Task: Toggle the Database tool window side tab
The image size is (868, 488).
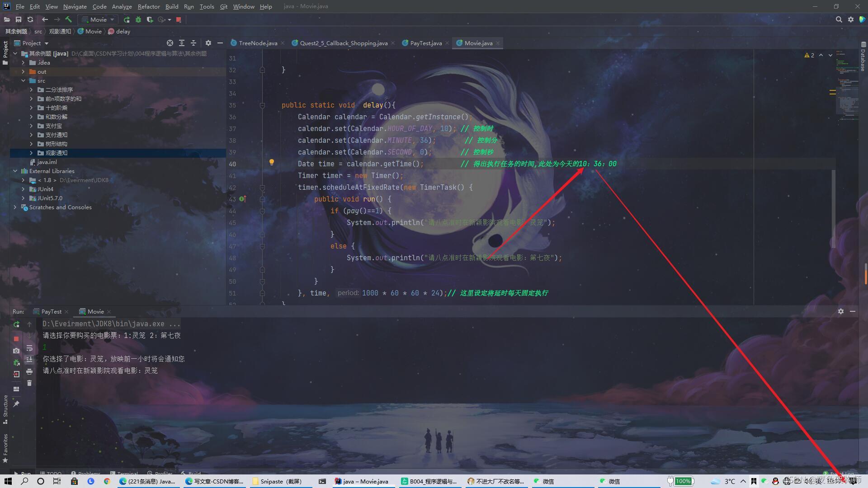Action: 863,56
